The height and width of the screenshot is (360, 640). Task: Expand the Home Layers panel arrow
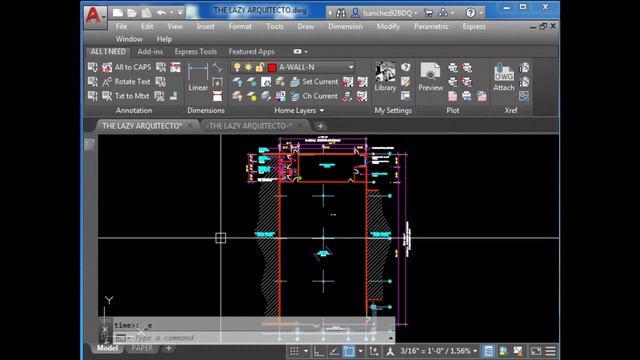pos(322,111)
